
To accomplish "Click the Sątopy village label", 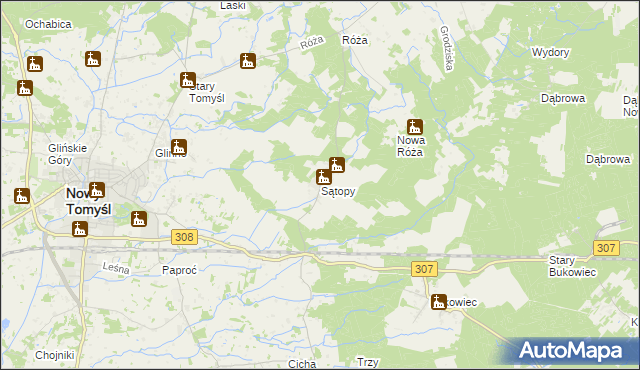I will 338,191.
